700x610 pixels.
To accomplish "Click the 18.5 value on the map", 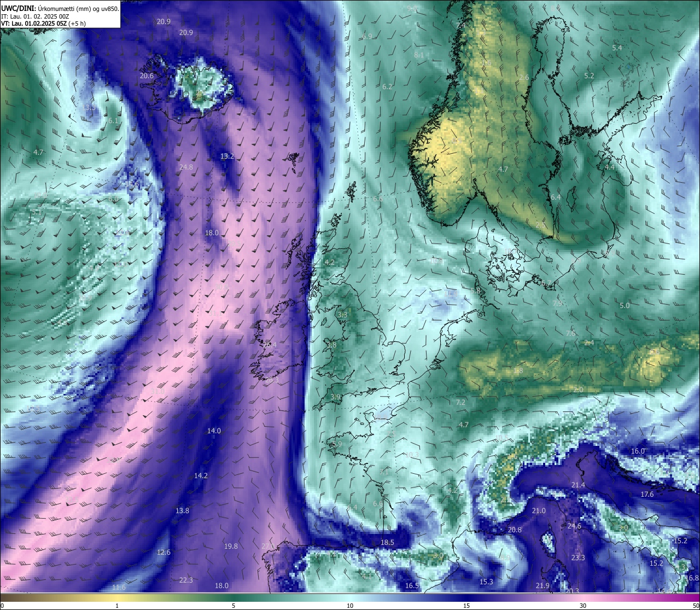I will (387, 543).
